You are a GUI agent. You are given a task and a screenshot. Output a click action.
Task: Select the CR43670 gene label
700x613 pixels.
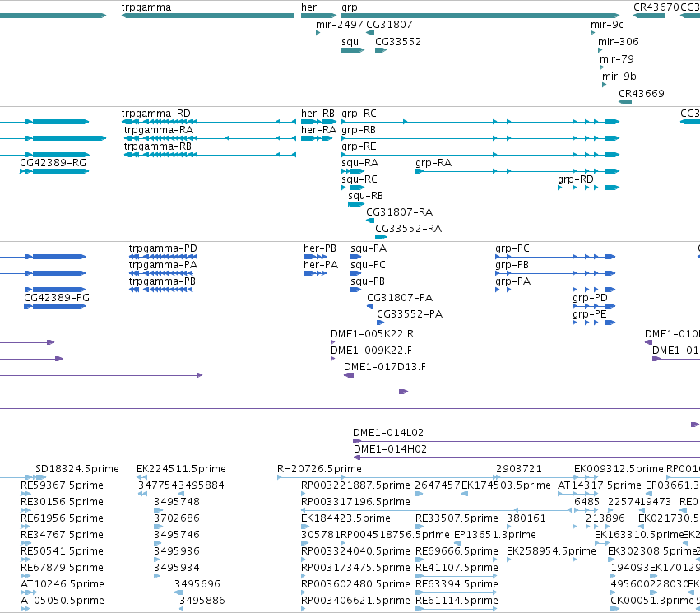point(656,7)
